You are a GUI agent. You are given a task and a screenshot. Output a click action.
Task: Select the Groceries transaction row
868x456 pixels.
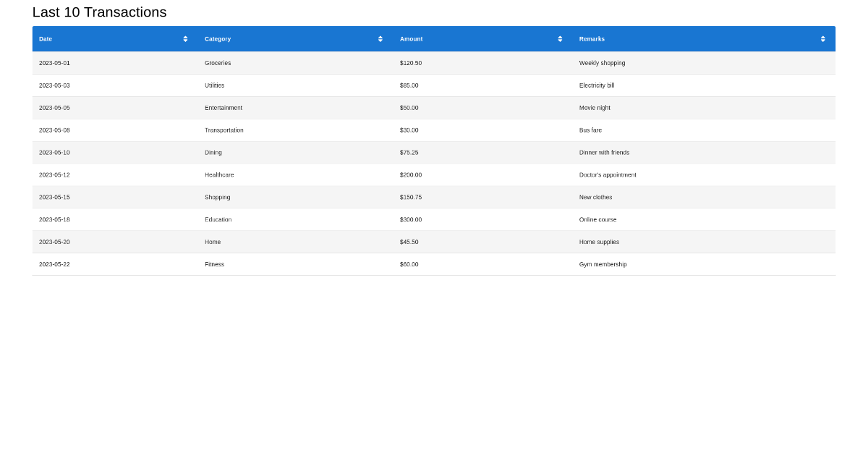(x=289, y=63)
